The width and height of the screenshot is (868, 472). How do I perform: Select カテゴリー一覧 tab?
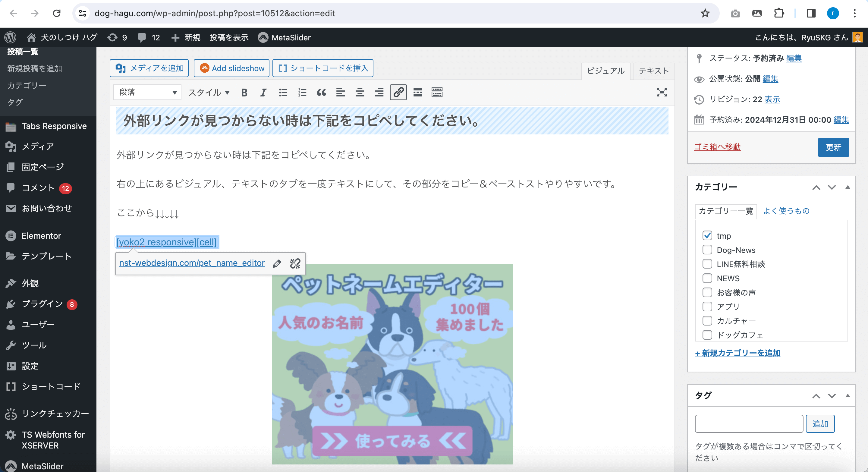click(726, 211)
